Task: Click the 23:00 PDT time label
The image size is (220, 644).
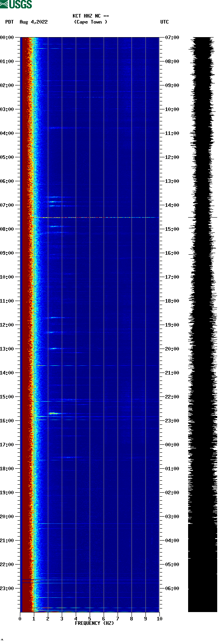Action: 7,589
